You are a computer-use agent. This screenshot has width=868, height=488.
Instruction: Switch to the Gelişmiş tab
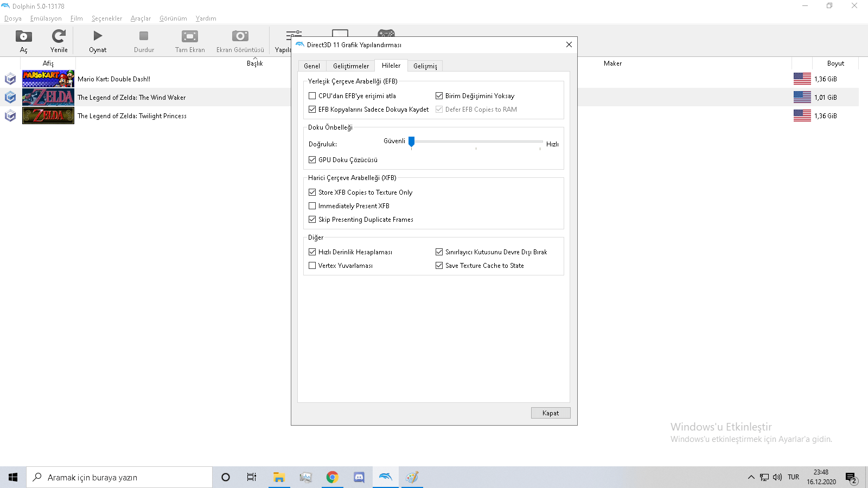[x=425, y=66]
